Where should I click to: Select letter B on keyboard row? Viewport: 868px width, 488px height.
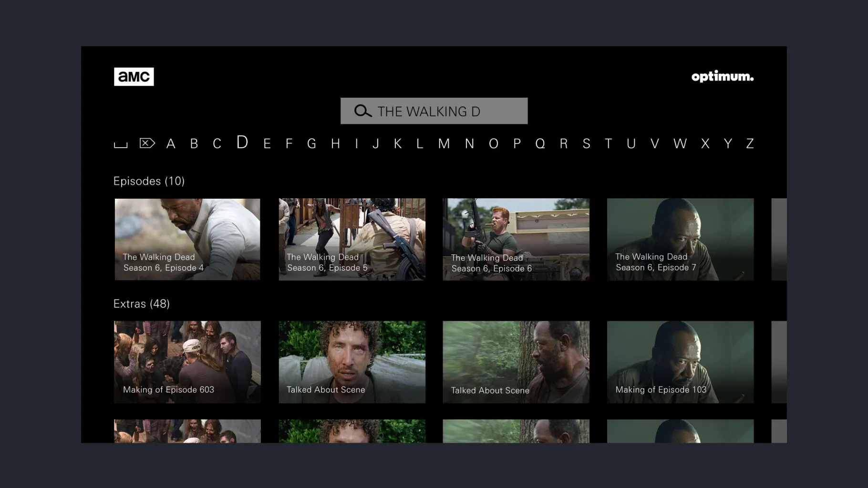[194, 143]
